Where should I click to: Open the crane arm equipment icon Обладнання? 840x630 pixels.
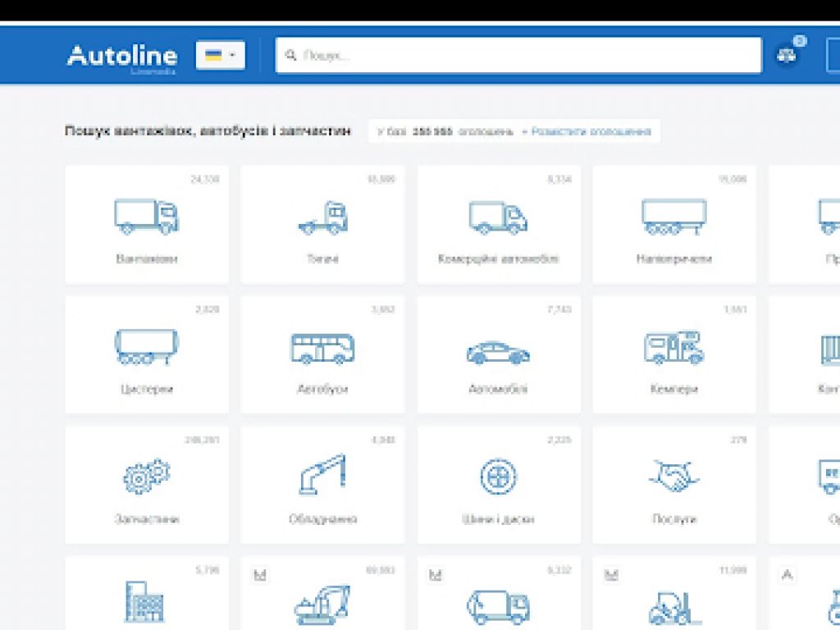[322, 476]
